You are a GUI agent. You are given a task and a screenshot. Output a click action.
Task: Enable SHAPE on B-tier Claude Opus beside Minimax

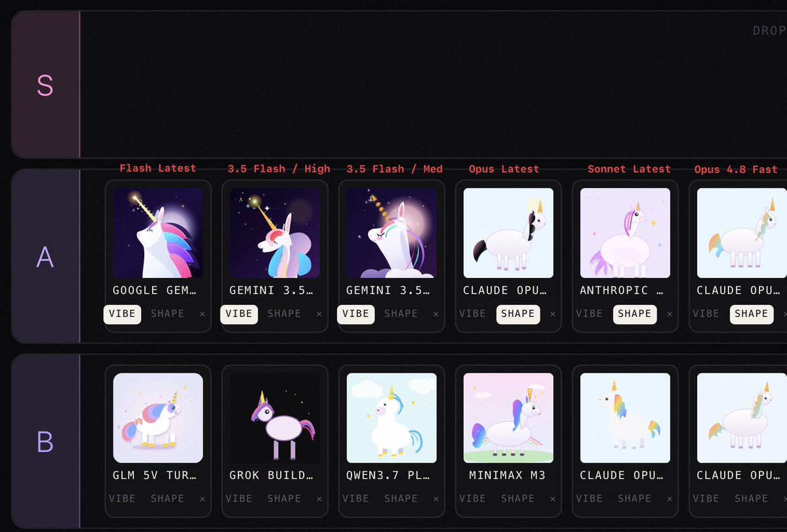(x=634, y=499)
